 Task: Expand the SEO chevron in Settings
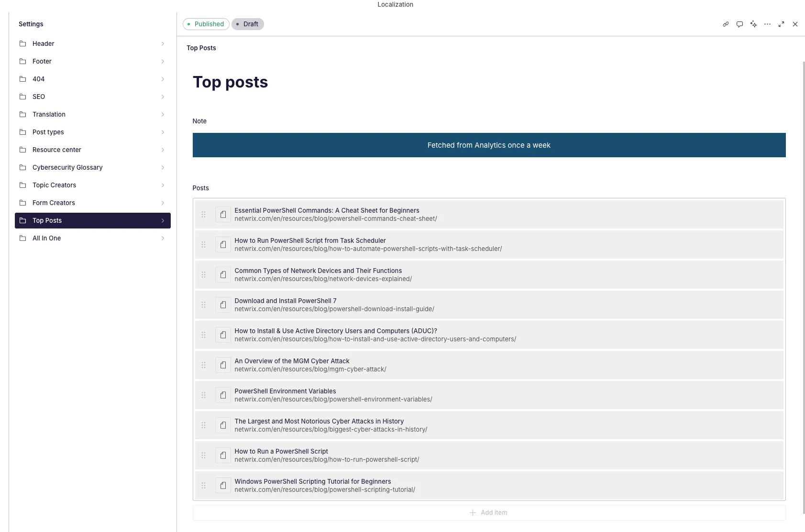[x=163, y=97]
